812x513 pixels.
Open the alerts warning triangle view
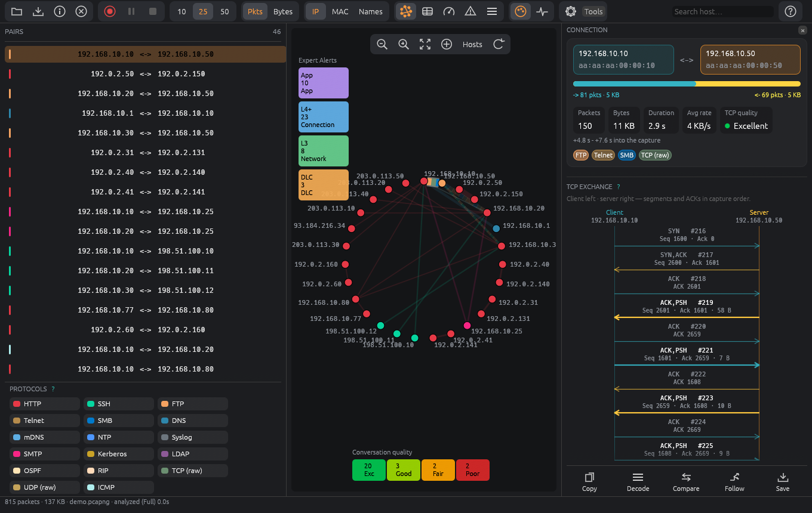[x=470, y=11]
